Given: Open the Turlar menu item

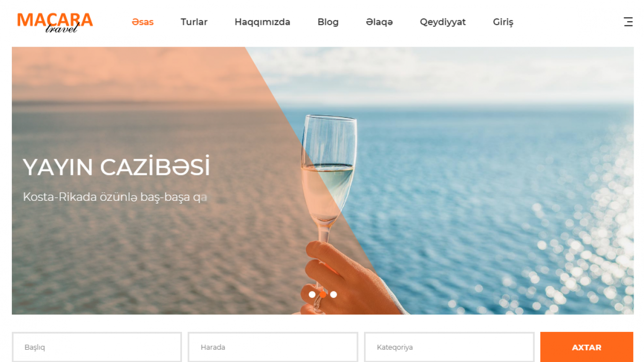Looking at the screenshot, I should [x=194, y=22].
